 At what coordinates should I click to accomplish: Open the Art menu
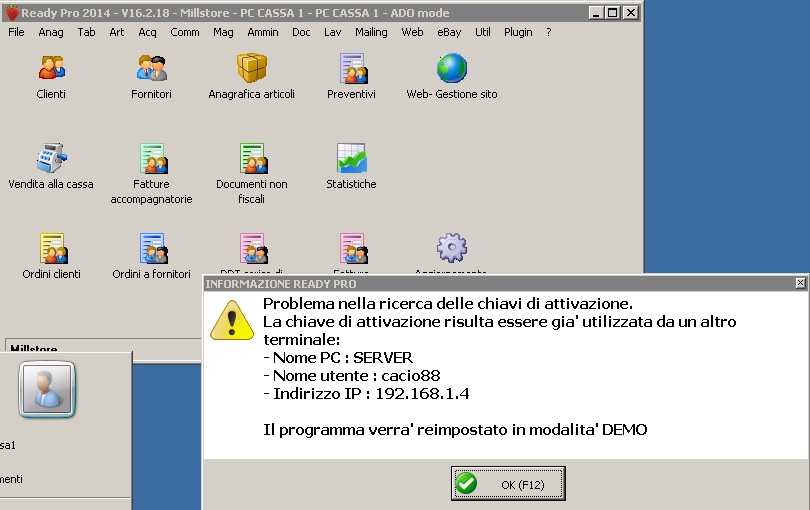pyautogui.click(x=117, y=32)
